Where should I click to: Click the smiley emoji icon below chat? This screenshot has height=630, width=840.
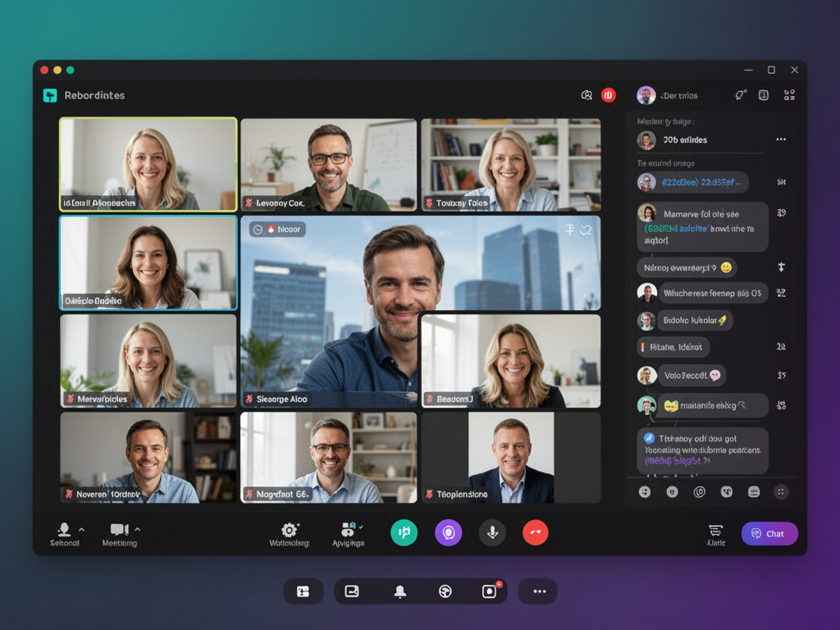645,491
